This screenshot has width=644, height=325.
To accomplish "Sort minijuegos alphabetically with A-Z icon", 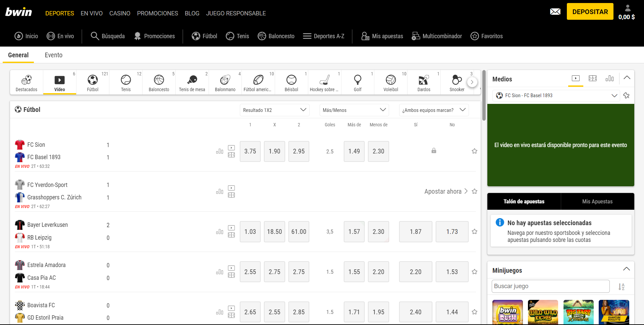I will [x=622, y=286].
